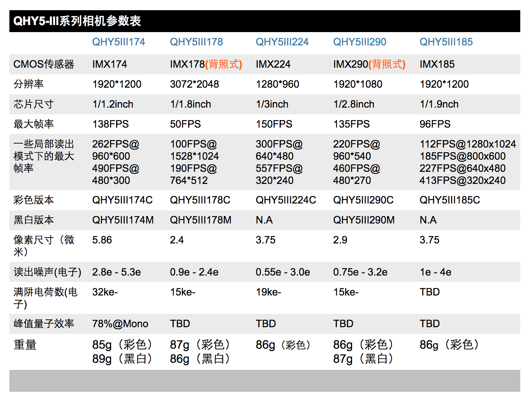
Task: Click the 150FPS frame rate value
Action: click(x=274, y=124)
